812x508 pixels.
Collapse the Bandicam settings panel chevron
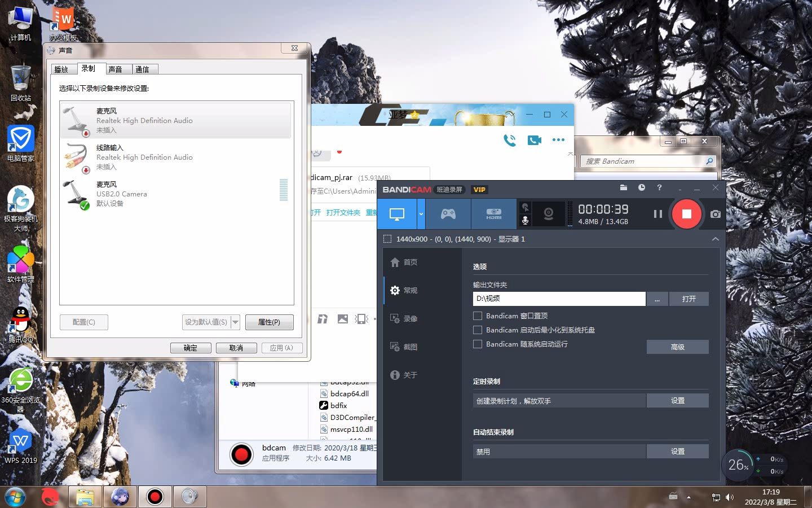[715, 239]
